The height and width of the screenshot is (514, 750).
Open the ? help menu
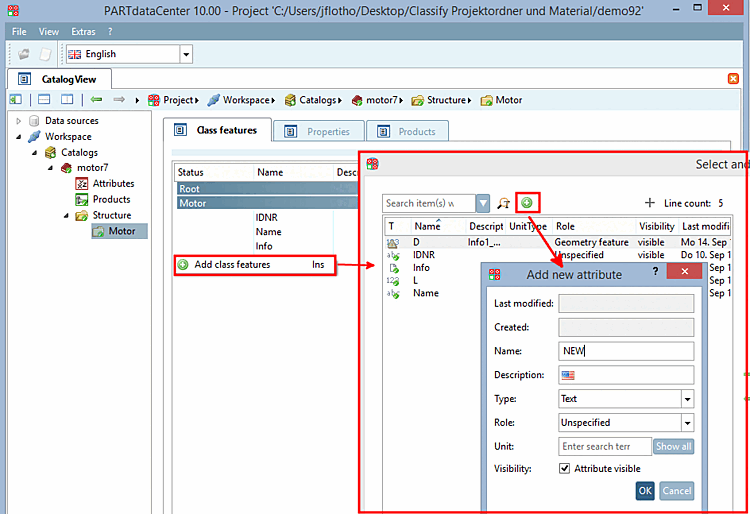tap(110, 32)
